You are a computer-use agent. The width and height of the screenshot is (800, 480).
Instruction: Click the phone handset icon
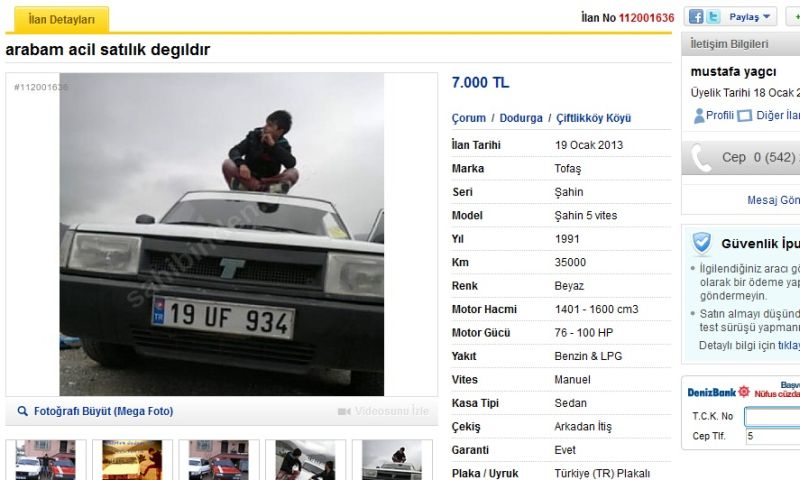pyautogui.click(x=701, y=158)
